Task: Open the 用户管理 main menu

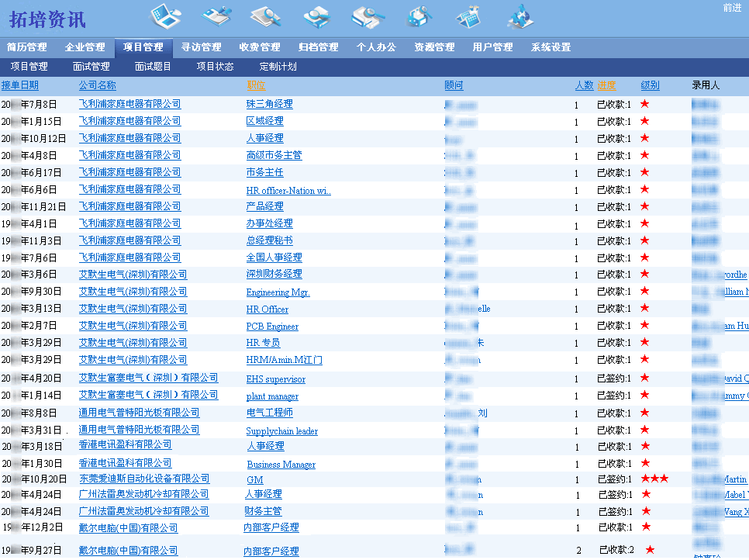Action: pyautogui.click(x=492, y=47)
